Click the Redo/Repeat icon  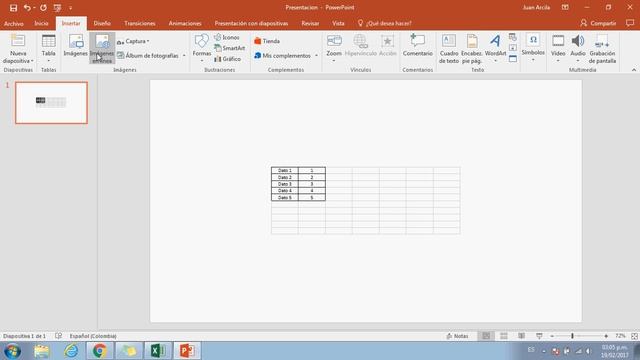point(43,8)
